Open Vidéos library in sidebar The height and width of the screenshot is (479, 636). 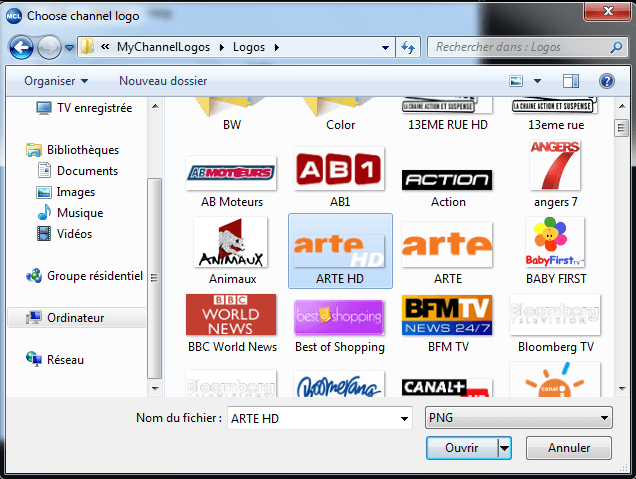point(64,234)
